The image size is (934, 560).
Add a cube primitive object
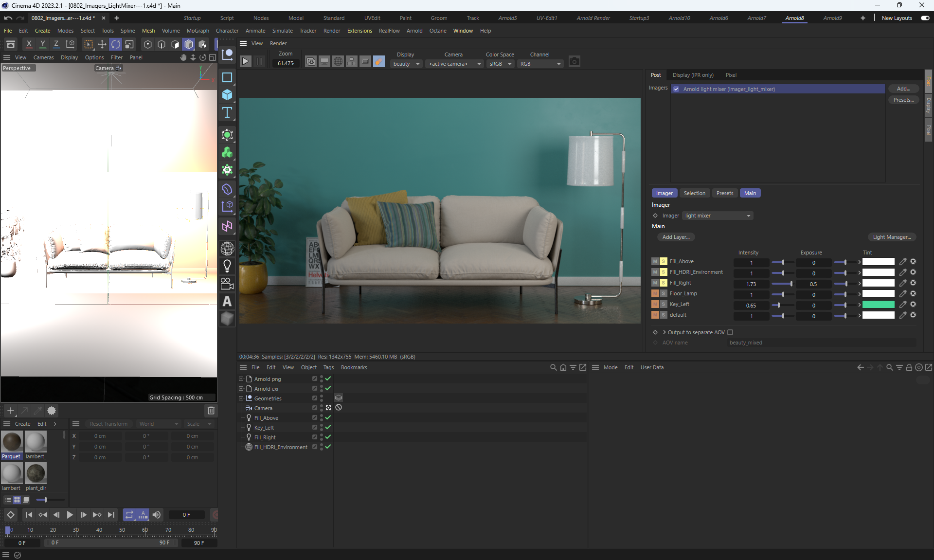(x=227, y=95)
